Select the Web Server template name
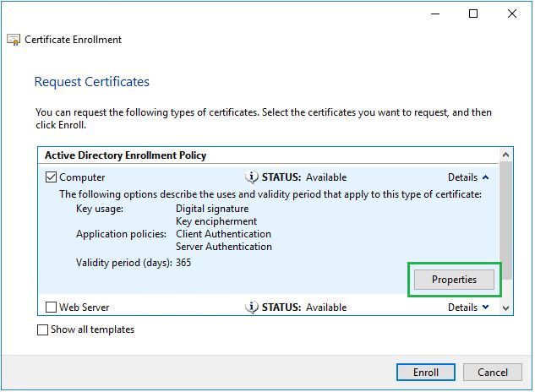This screenshot has height=392, width=535. [x=84, y=308]
